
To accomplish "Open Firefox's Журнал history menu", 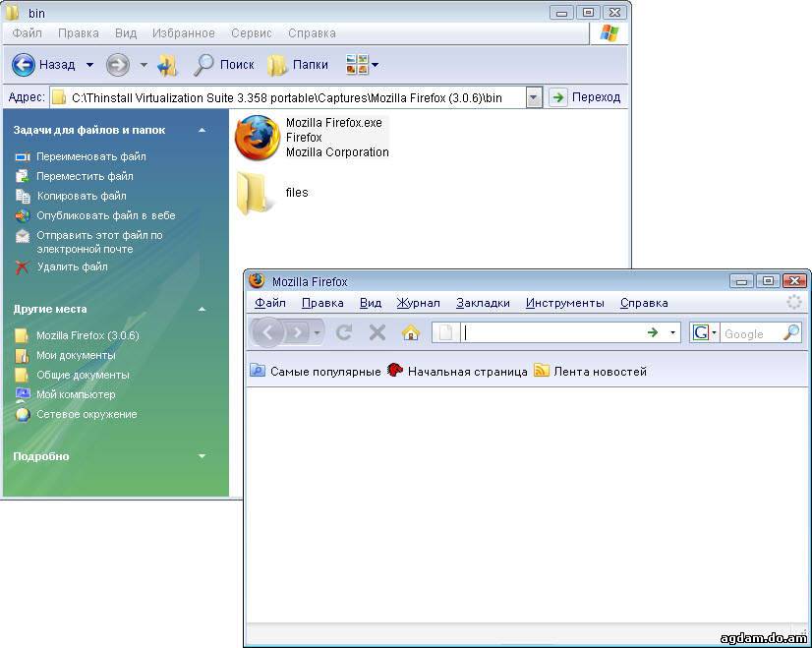I will [419, 303].
